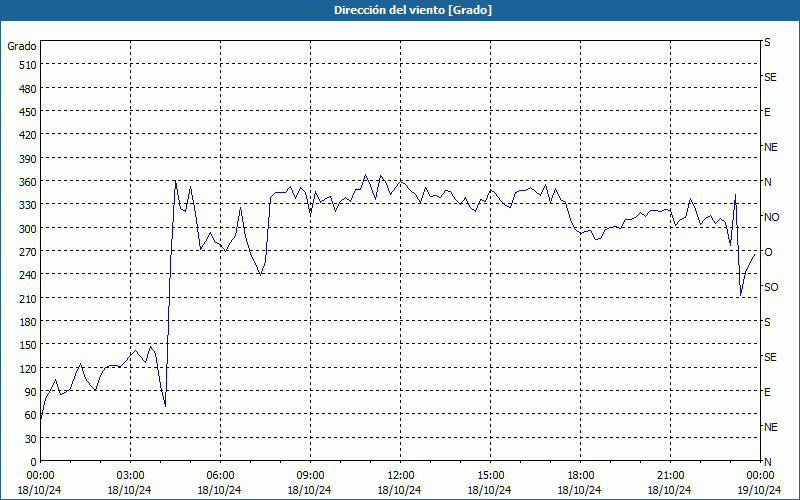Click the 210 value on the y-axis
Screen dimensions: 800x500
[x=28, y=298]
